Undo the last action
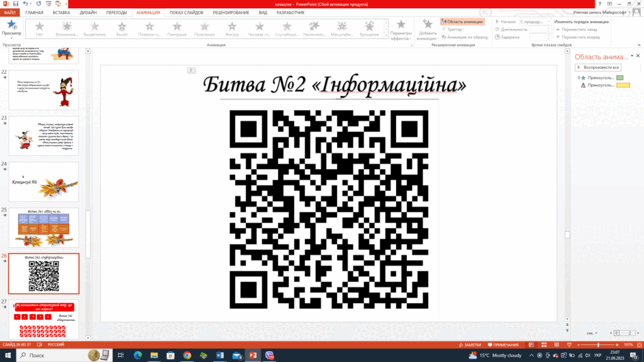Screen dimensions: 644x362 point(25,3)
